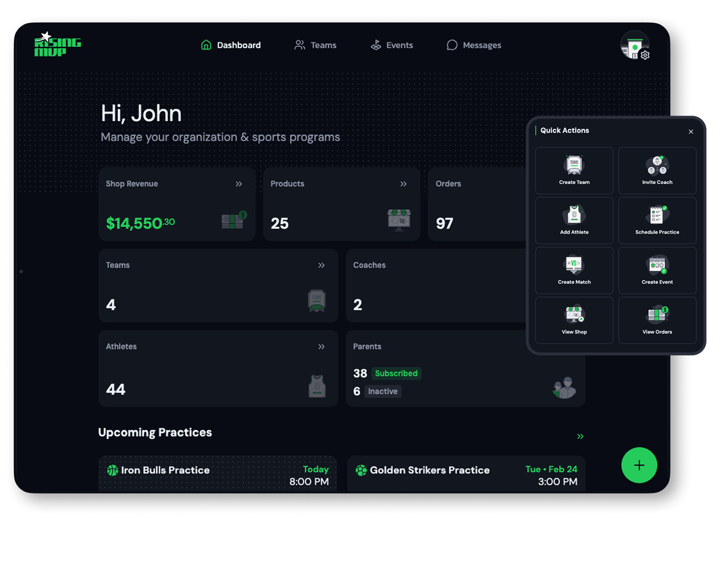This screenshot has width=728, height=564.
Task: Click the house icon beside Dashboard
Action: [206, 45]
